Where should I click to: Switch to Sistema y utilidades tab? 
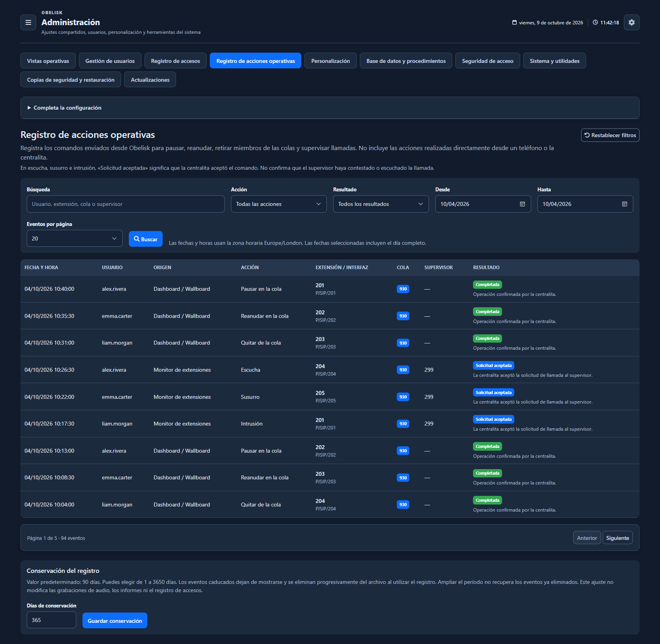click(555, 61)
